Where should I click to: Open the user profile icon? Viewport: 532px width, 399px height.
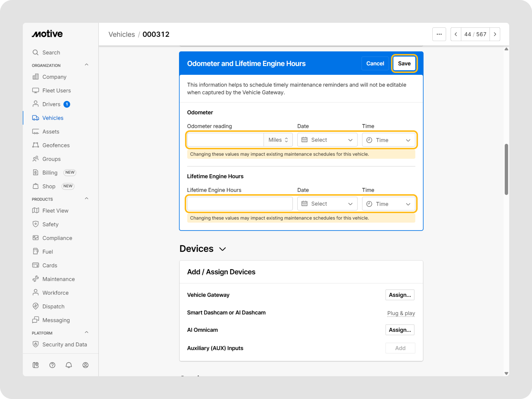pyautogui.click(x=85, y=365)
